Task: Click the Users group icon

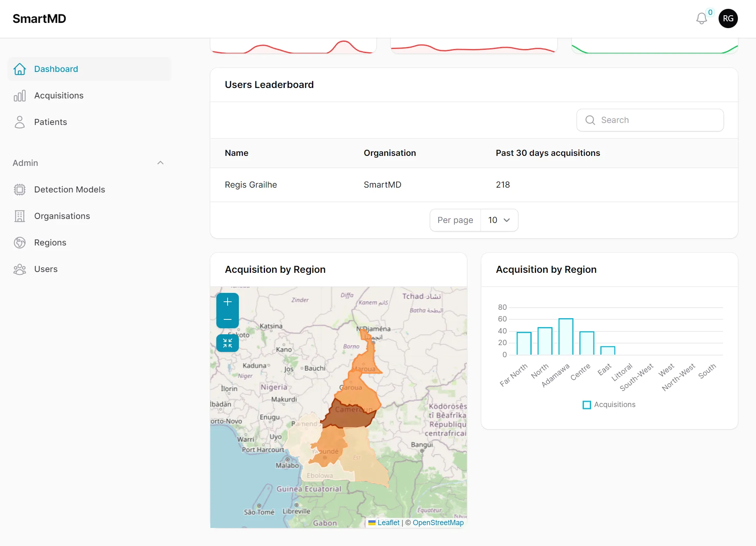Action: coord(19,269)
